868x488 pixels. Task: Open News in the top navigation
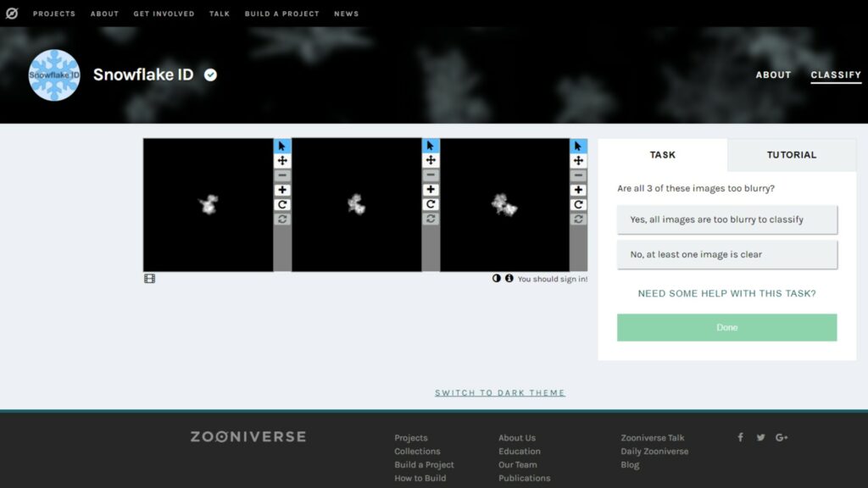(x=347, y=14)
